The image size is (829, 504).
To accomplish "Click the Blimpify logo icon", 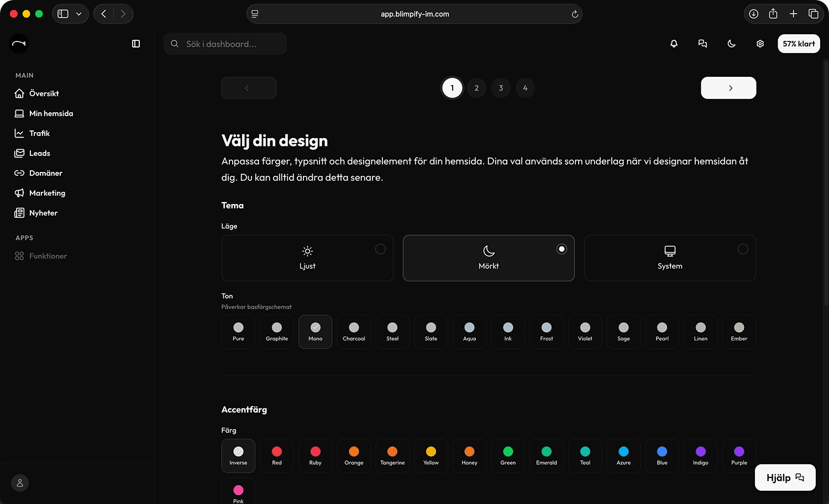I will [x=19, y=44].
